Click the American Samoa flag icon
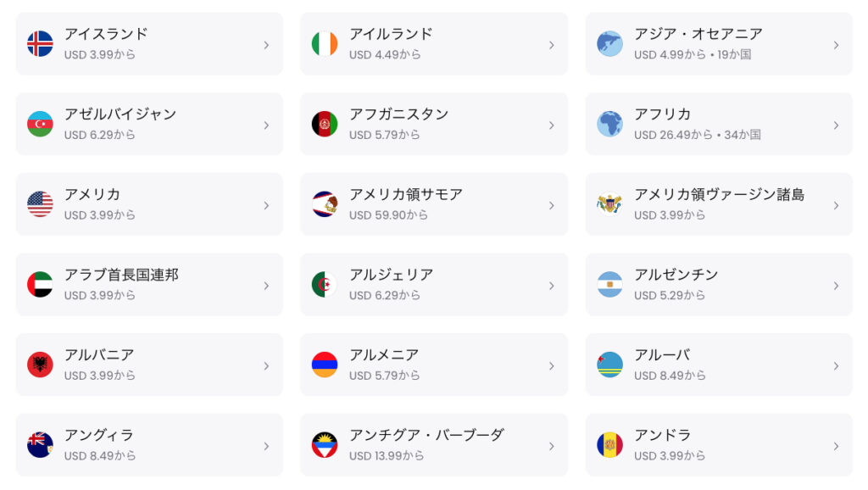Image resolution: width=868 pixels, height=490 pixels. point(325,204)
